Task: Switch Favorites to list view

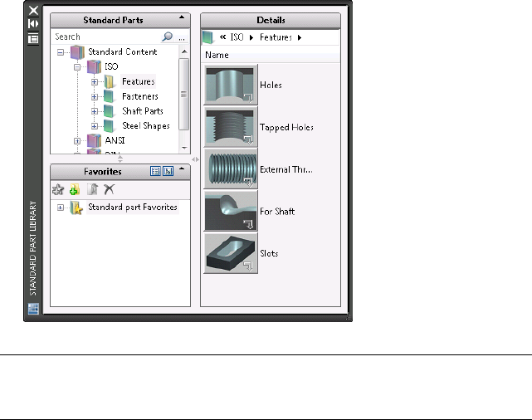Action: pyautogui.click(x=155, y=171)
